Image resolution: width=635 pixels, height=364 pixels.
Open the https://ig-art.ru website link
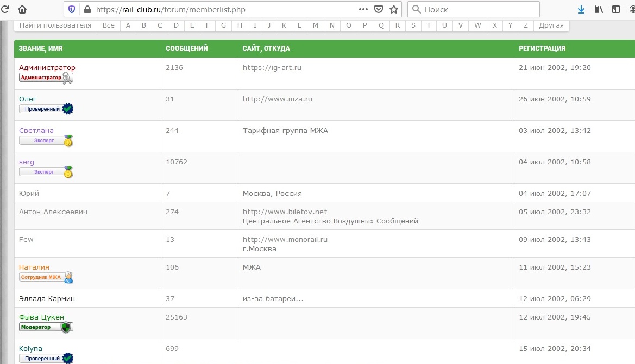pyautogui.click(x=272, y=68)
